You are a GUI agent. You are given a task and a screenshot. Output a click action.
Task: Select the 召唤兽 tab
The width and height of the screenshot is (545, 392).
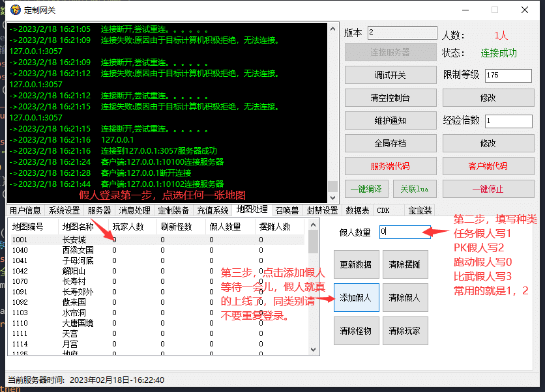[287, 210]
